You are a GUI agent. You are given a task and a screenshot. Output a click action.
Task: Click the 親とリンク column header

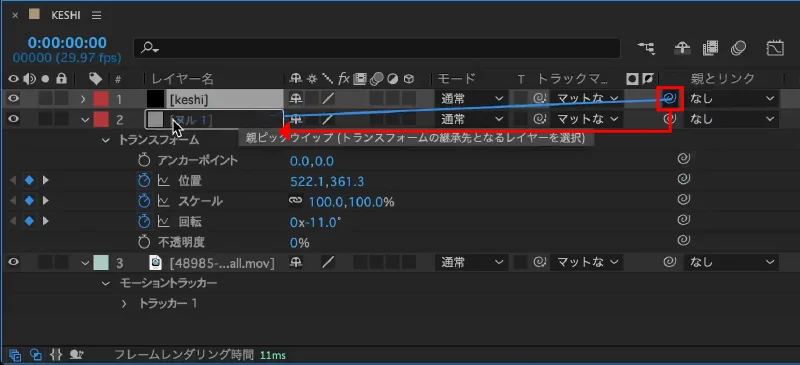tap(722, 79)
